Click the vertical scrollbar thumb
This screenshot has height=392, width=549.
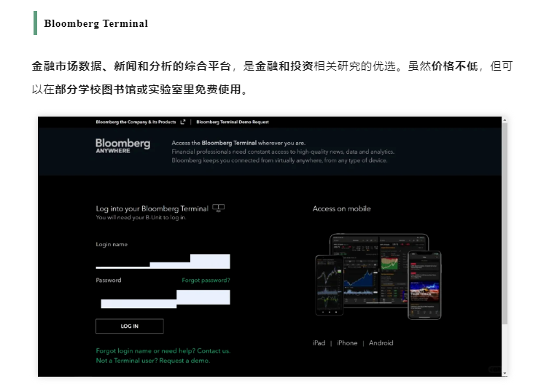[505, 223]
